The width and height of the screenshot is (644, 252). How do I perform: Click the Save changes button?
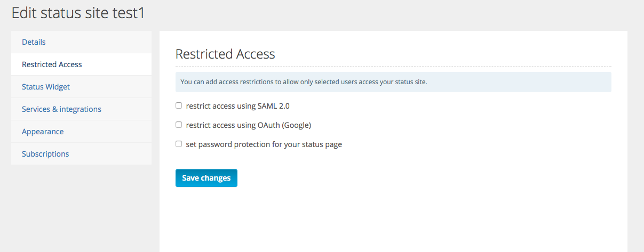point(206,178)
